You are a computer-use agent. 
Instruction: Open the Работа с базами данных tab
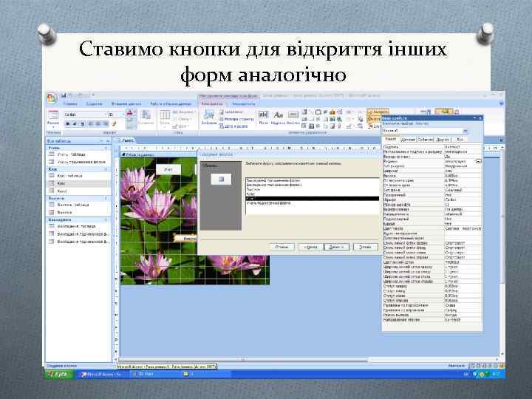(x=171, y=104)
